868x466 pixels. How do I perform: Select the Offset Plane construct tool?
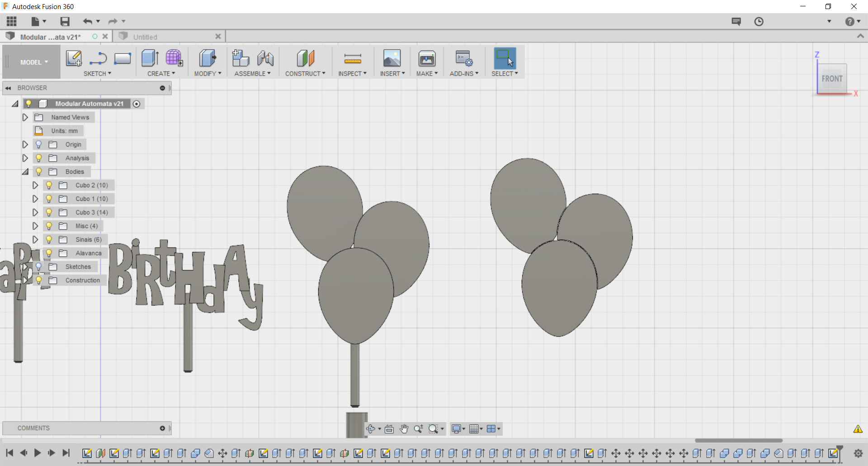tap(305, 58)
